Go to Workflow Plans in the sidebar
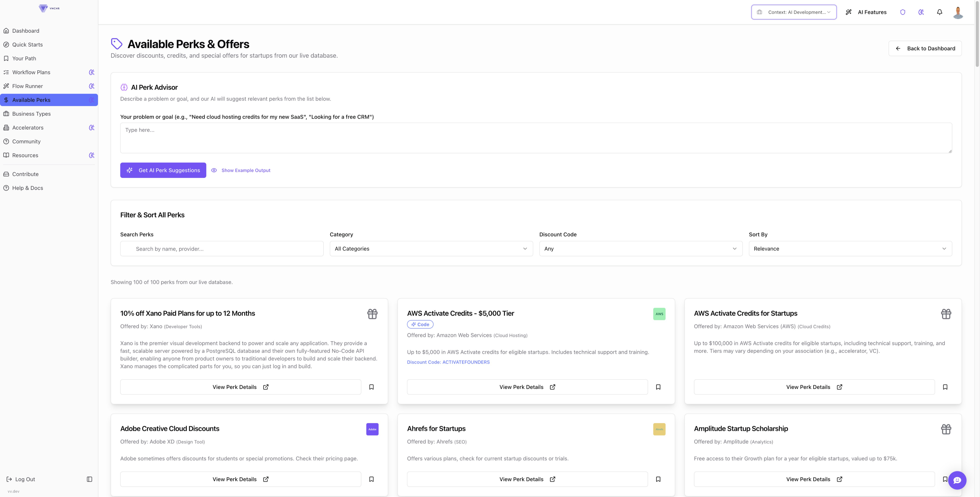 (31, 72)
